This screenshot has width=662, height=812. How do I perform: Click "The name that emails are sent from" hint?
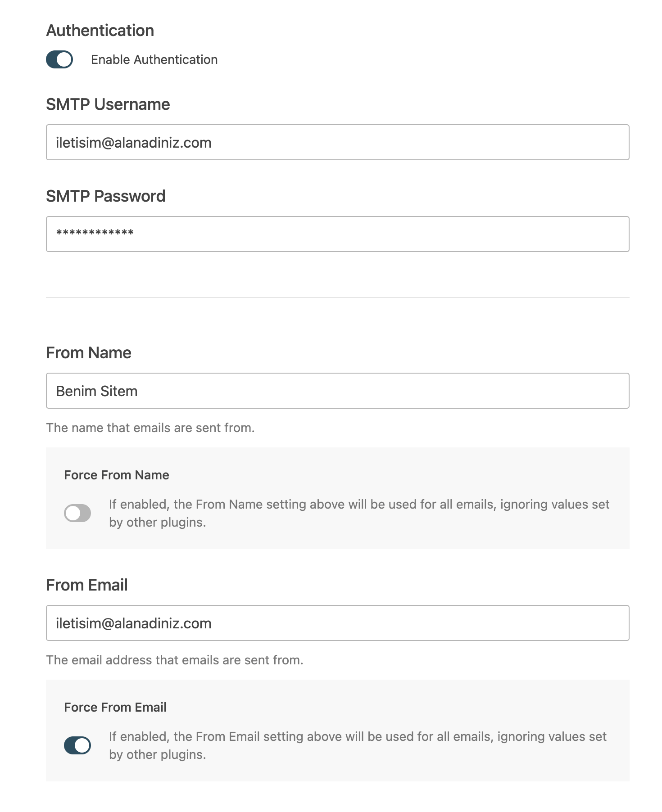click(x=150, y=428)
